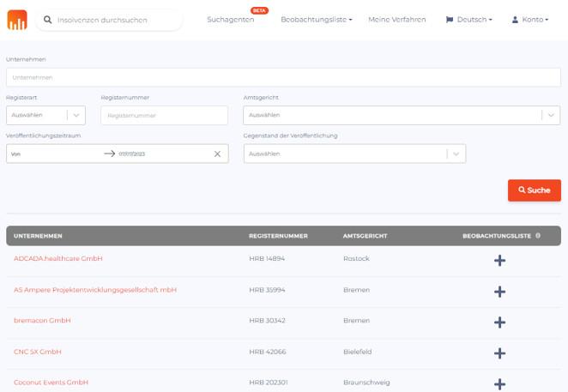Add CNC SX GmbH to Beobachtungsliste
The image size is (568, 392).
499,353
